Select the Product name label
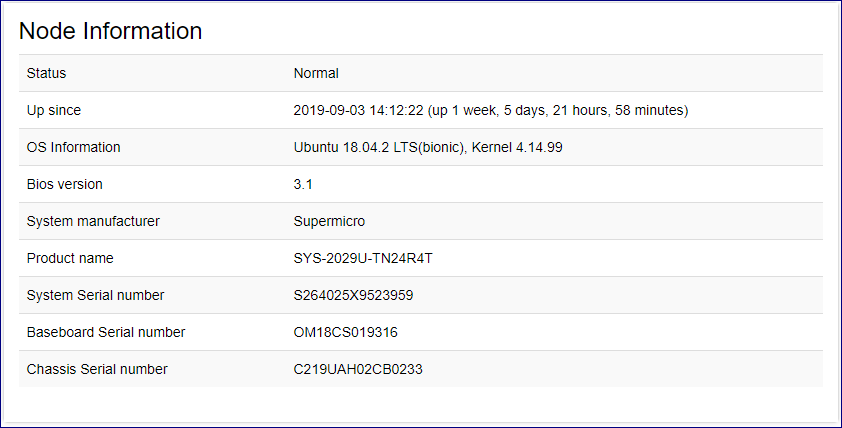 [70, 258]
